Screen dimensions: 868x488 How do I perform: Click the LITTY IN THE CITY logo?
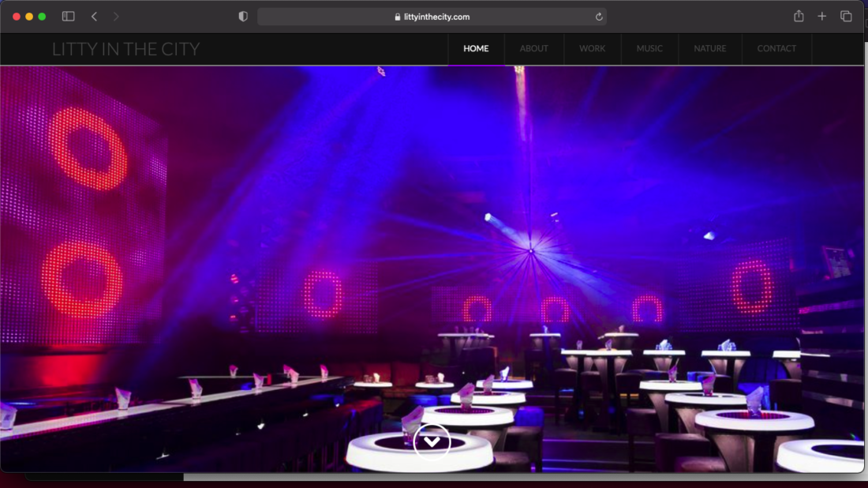125,49
